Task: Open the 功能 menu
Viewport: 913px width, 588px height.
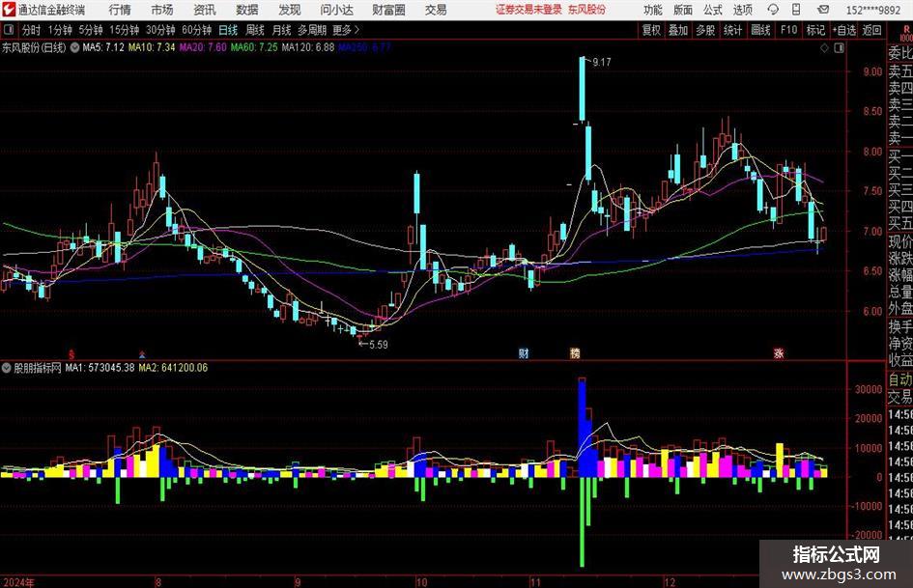Action: 653,10
